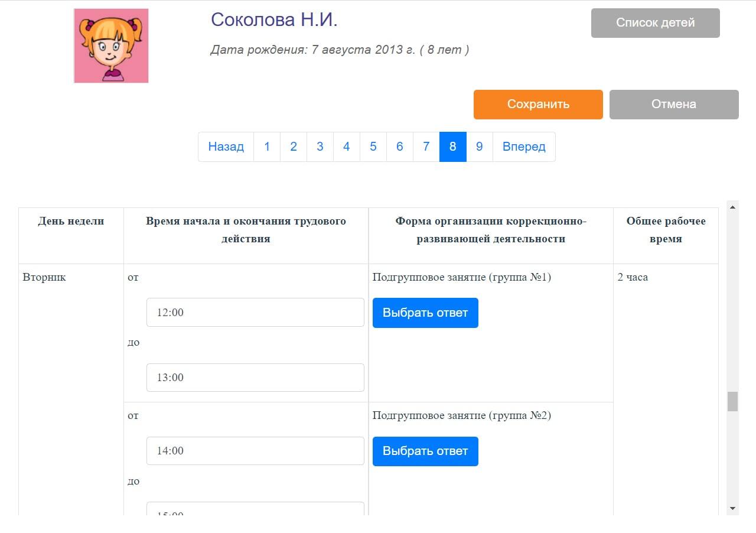This screenshot has height=533, width=756.
Task: Select page 7 in pagination
Action: pyautogui.click(x=426, y=147)
